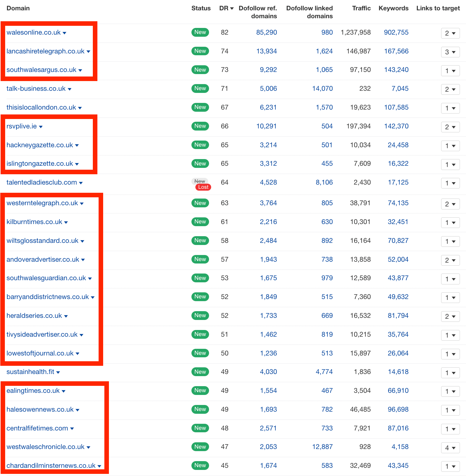Open 14,070 linked domains for talk-business
The image size is (466, 476).
click(x=322, y=89)
